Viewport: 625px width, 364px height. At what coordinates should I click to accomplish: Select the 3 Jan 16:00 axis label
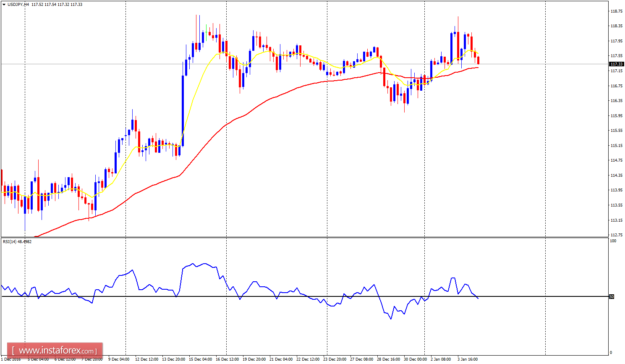468,359
